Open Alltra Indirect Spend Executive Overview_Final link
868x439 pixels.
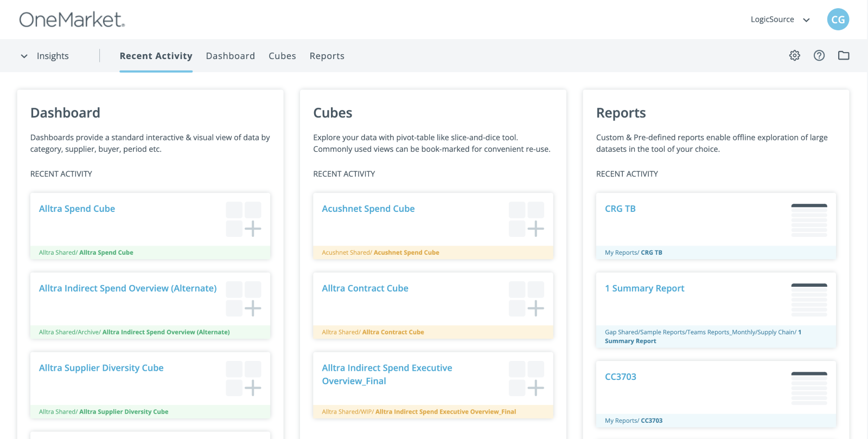[387, 375]
